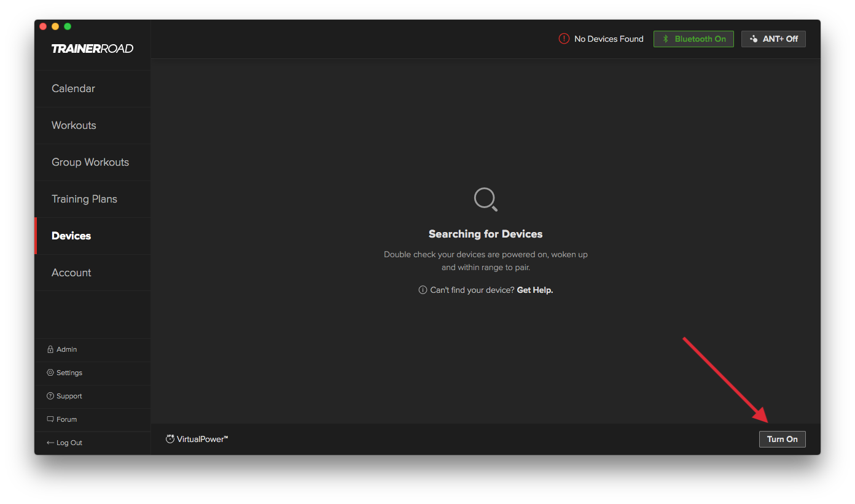Toggle the ANT+ Off button
This screenshot has width=855, height=504.
(x=773, y=39)
